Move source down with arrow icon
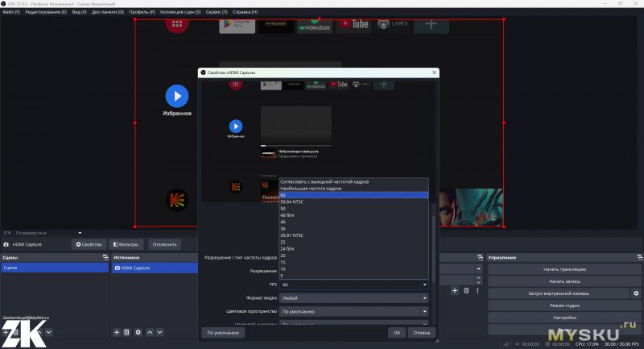Screen dimensions: 644x349 (159, 332)
